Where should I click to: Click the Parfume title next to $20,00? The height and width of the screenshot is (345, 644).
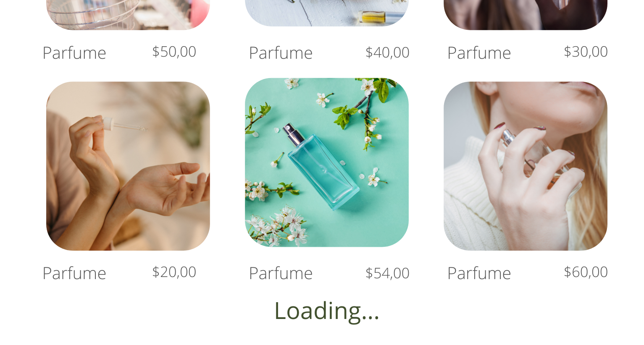[x=74, y=273]
